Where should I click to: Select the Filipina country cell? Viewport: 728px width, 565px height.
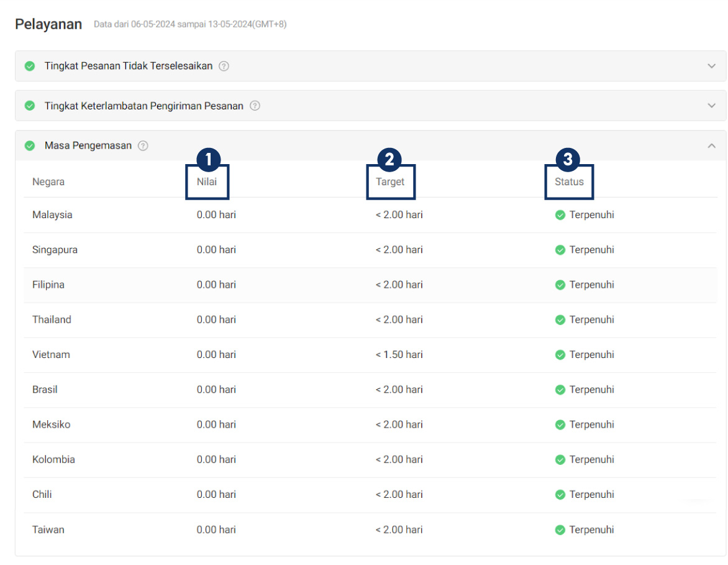click(48, 285)
